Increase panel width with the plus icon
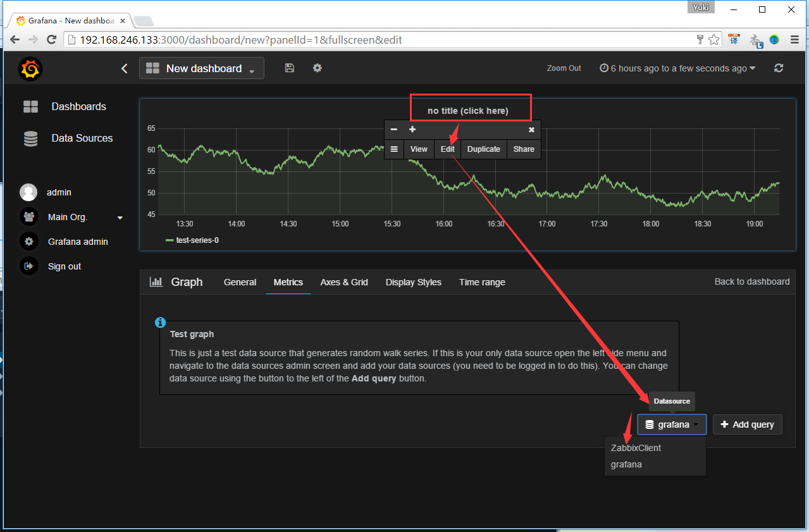This screenshot has height=532, width=809. (x=412, y=129)
